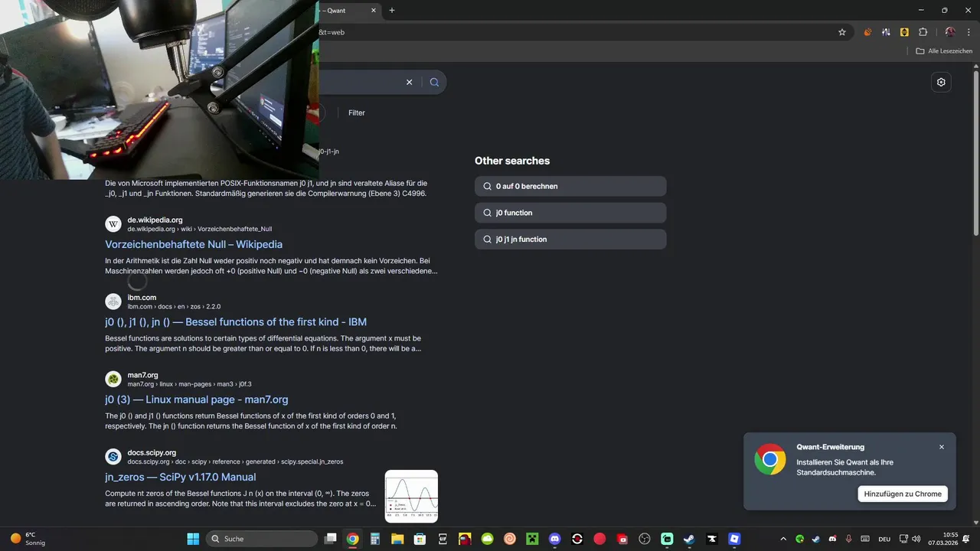Open Task View on the taskbar
Screen dimensions: 980x551
pos(330,539)
